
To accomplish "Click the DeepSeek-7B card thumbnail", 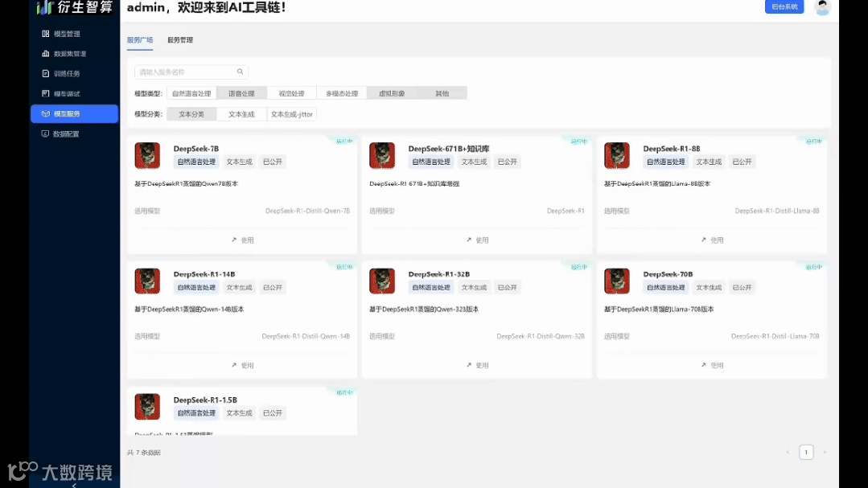I will tap(147, 155).
